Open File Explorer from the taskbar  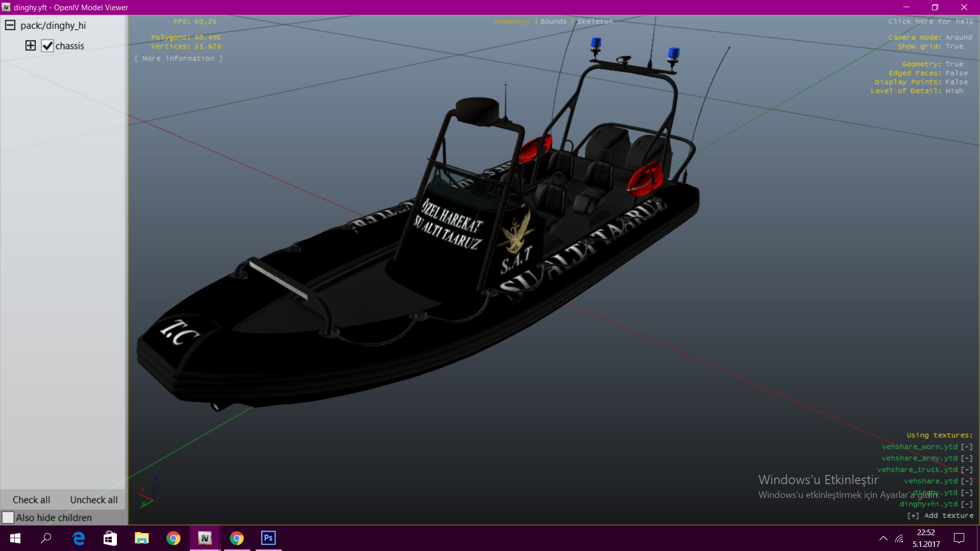(141, 538)
